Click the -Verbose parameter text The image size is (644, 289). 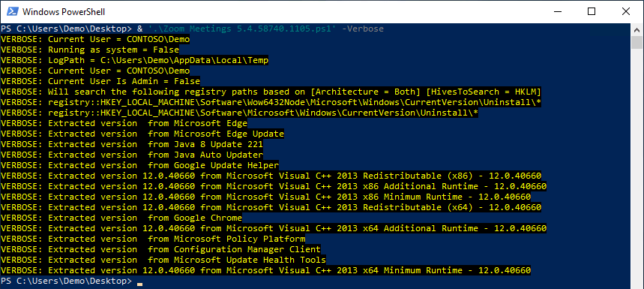363,29
